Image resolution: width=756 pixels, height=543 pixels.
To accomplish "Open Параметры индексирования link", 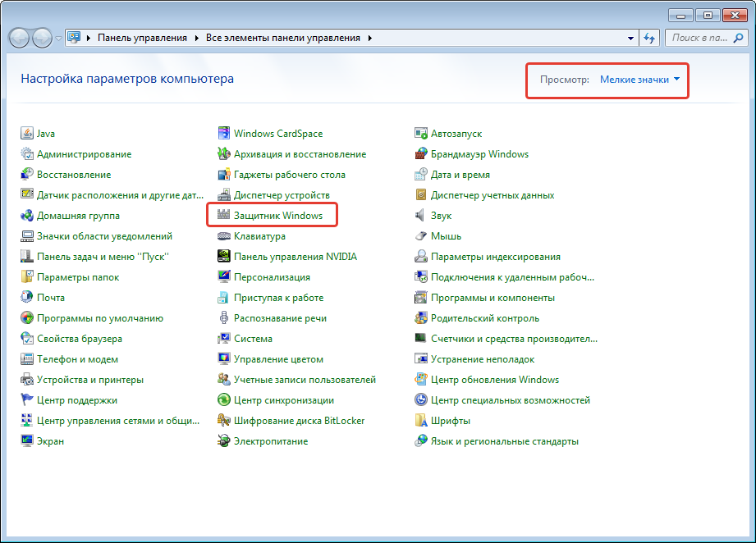I will coord(496,256).
